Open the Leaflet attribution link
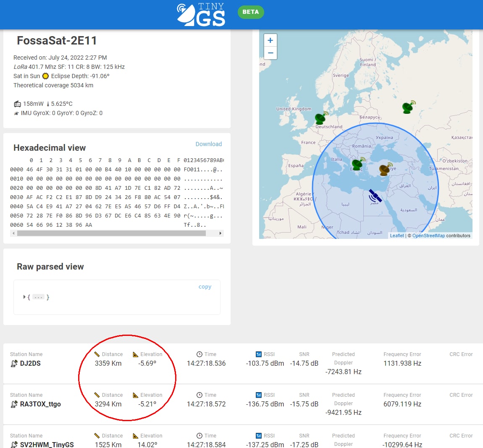The image size is (483, 448). (x=396, y=236)
